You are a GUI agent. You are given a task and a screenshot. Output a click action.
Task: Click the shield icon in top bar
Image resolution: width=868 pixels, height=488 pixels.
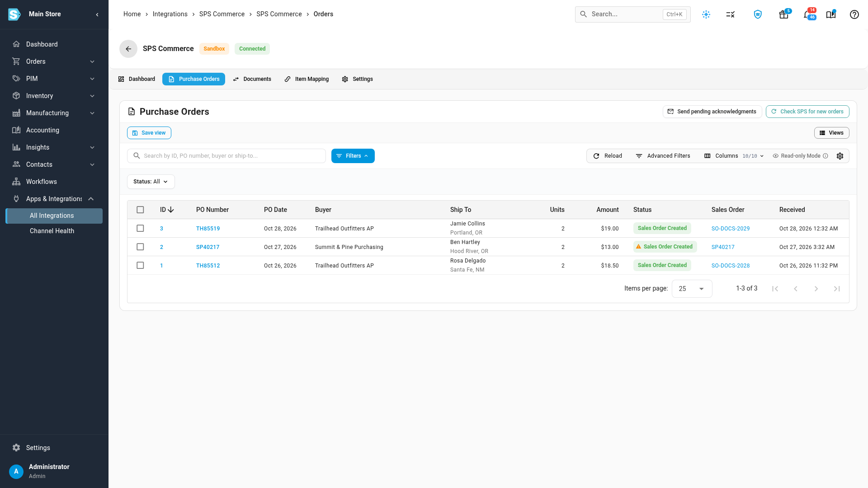click(x=758, y=14)
